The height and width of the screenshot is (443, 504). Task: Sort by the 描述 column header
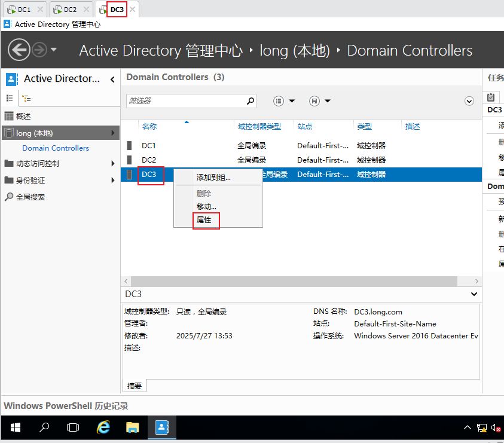pyautogui.click(x=413, y=126)
